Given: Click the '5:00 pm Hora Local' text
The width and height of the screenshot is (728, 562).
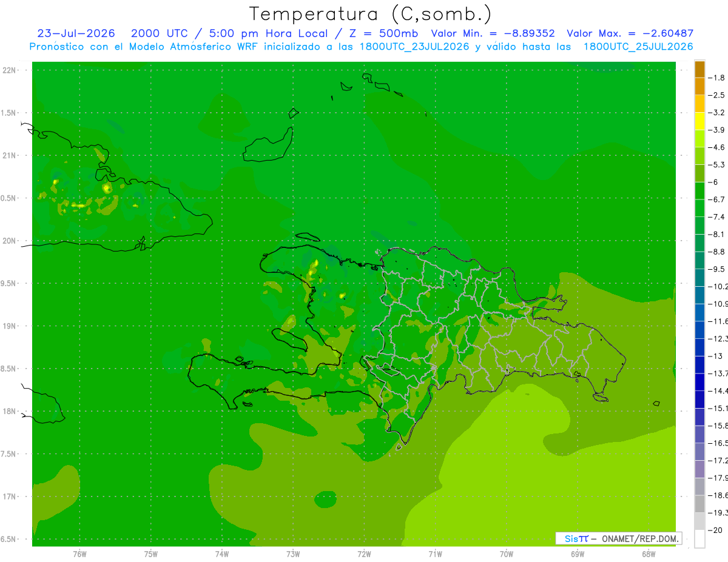Looking at the screenshot, I should 269,34.
